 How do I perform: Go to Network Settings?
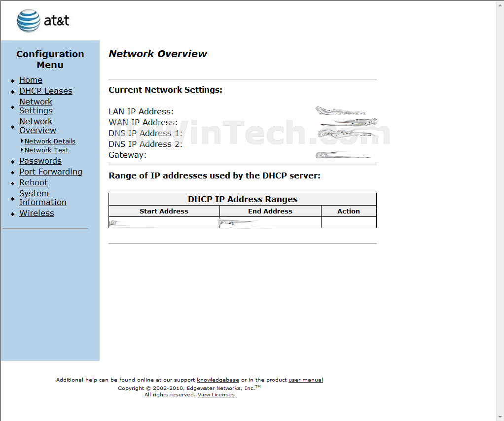tap(36, 106)
